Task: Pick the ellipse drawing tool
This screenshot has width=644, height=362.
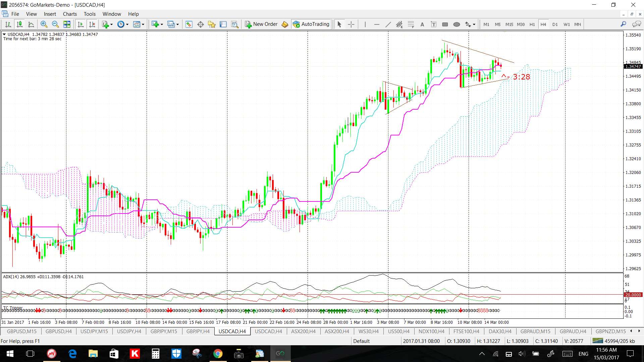Action: point(457,24)
